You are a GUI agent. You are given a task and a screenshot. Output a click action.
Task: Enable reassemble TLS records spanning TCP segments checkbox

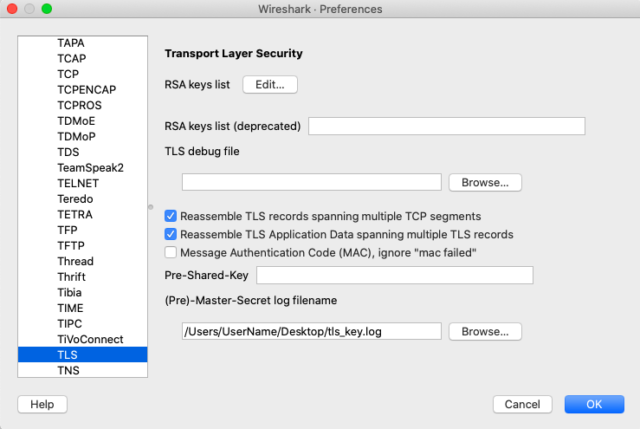[x=171, y=216]
